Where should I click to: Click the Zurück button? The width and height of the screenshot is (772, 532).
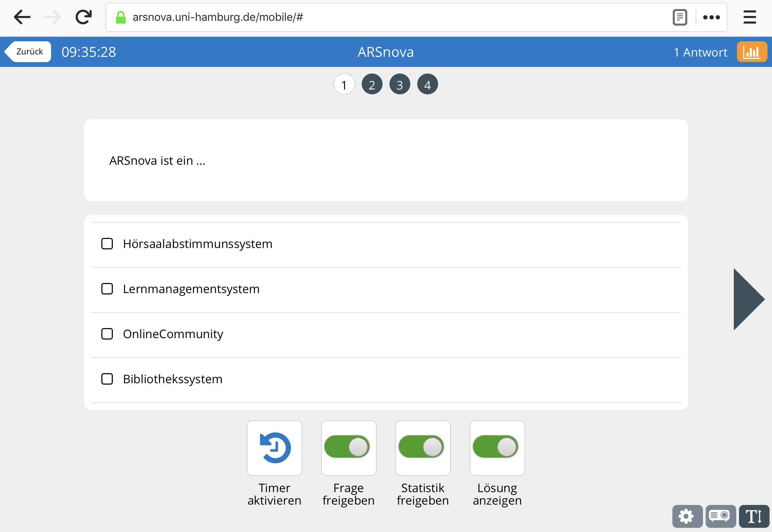click(x=28, y=52)
